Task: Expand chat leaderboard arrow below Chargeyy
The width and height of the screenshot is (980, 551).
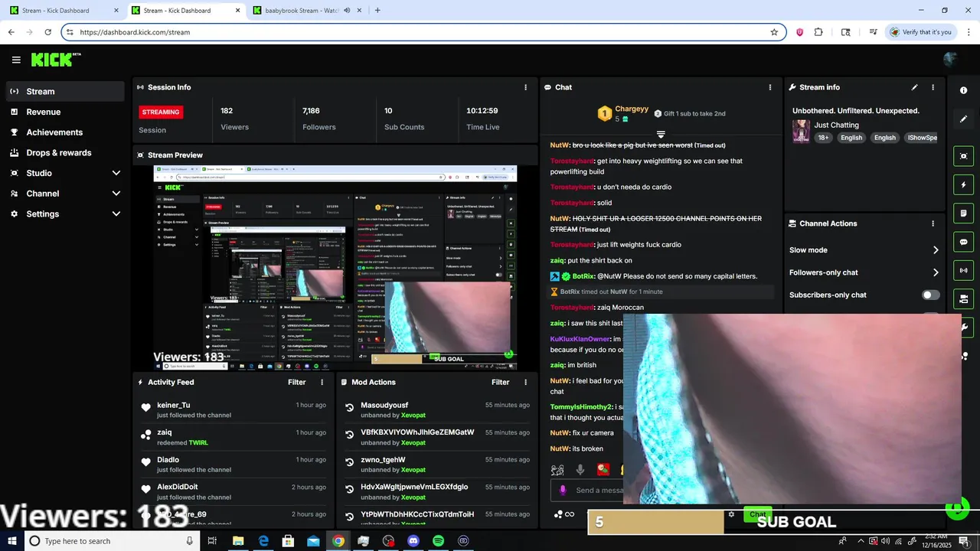Action: (661, 135)
